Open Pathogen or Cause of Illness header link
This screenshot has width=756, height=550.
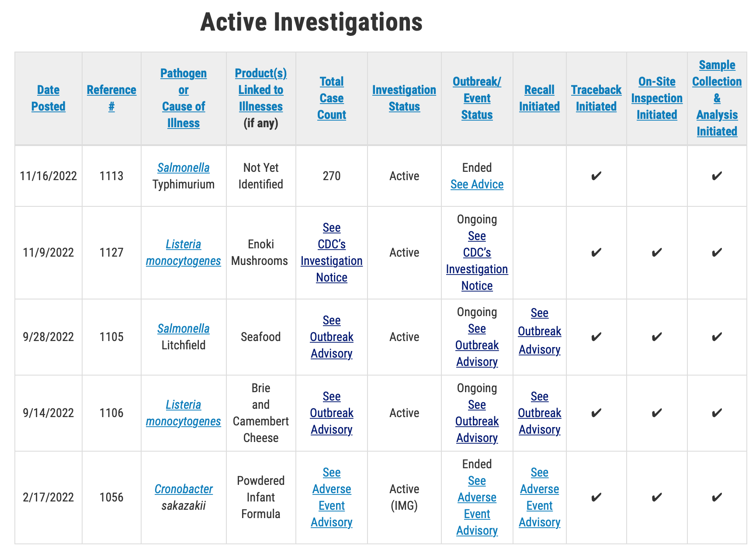[x=184, y=98]
